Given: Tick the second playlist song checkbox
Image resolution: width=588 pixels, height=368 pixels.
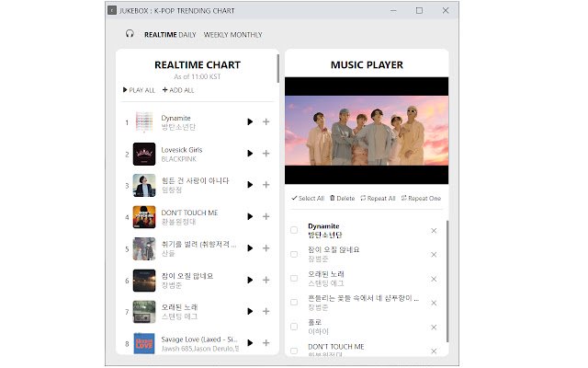Looking at the screenshot, I should click(x=294, y=254).
